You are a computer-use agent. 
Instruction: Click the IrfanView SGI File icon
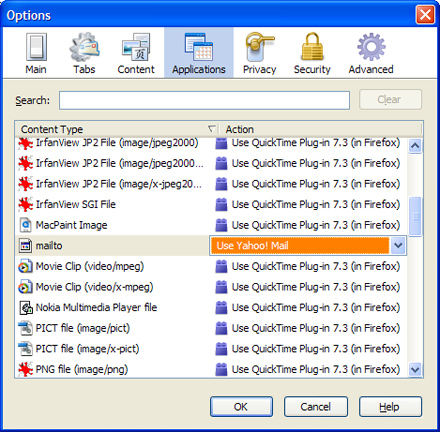25,204
